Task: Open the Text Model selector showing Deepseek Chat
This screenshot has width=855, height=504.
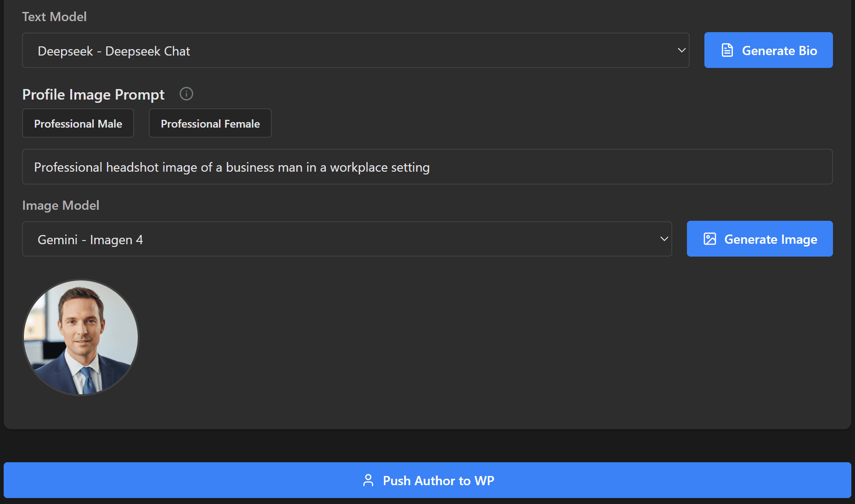Action: click(356, 50)
